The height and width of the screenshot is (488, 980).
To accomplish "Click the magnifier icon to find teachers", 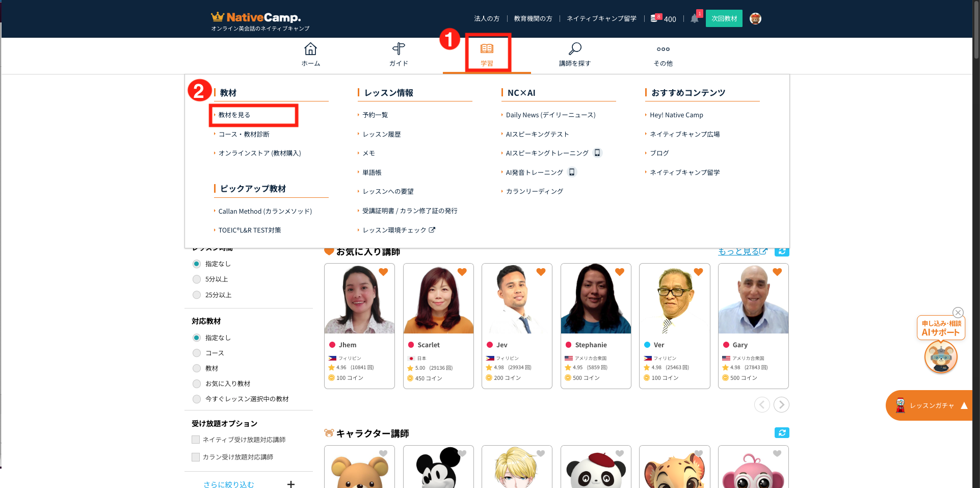I will 575,49.
